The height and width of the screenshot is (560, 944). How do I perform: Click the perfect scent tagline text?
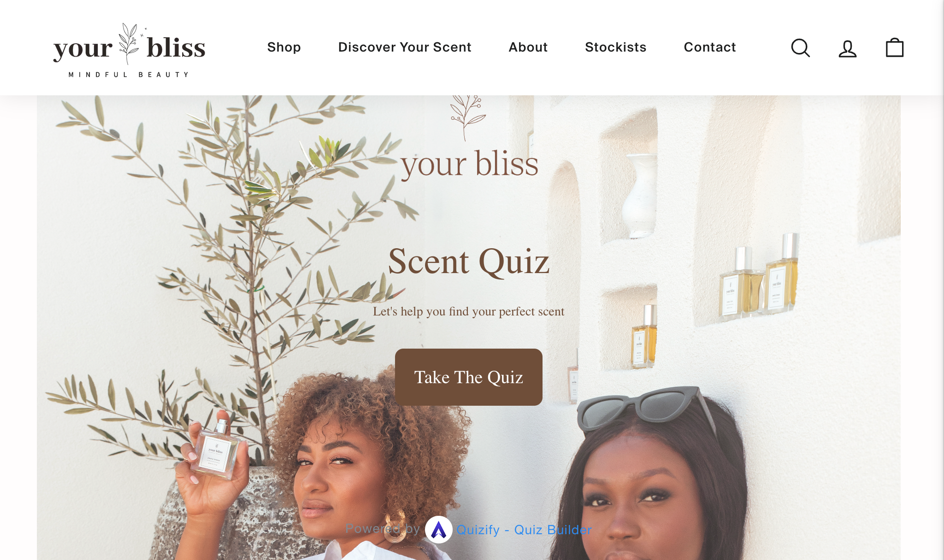point(469,312)
